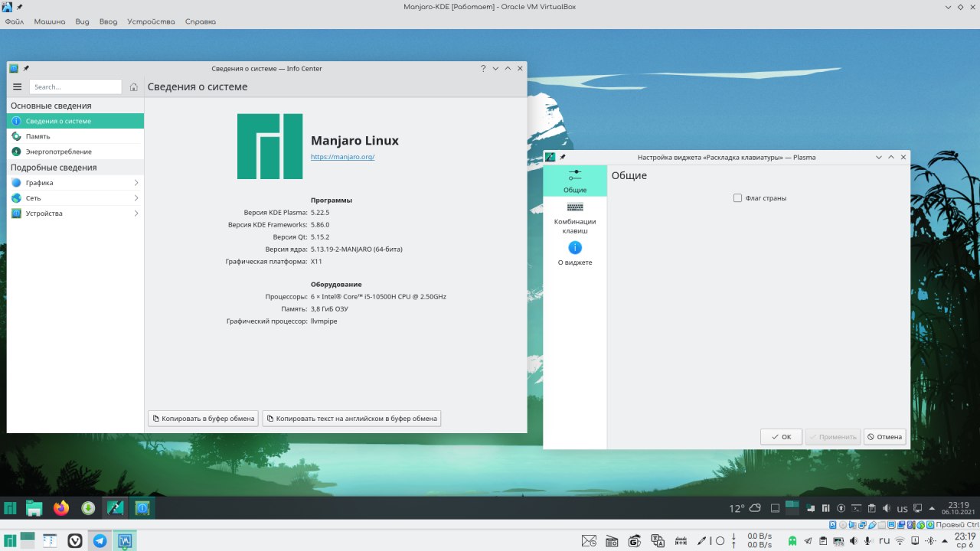This screenshot has width=980, height=551.
Task: Open the https://manjaro.org/ link
Action: coord(342,157)
